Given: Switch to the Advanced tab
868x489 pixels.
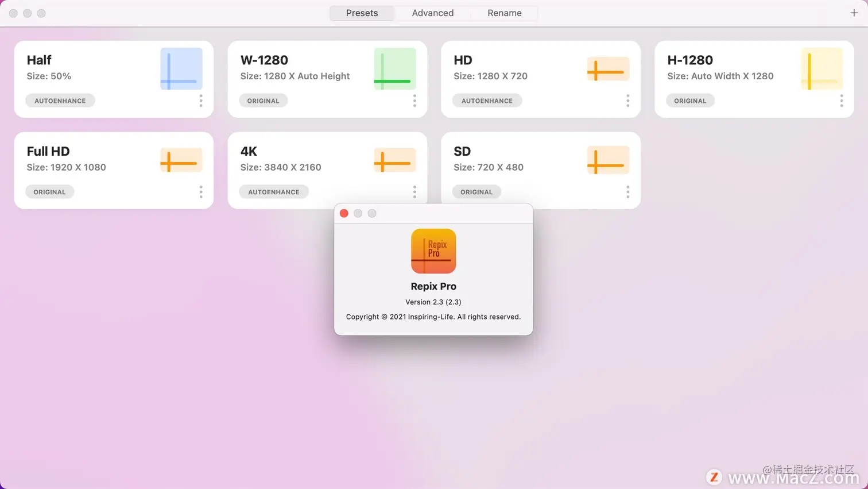Looking at the screenshot, I should [x=433, y=13].
